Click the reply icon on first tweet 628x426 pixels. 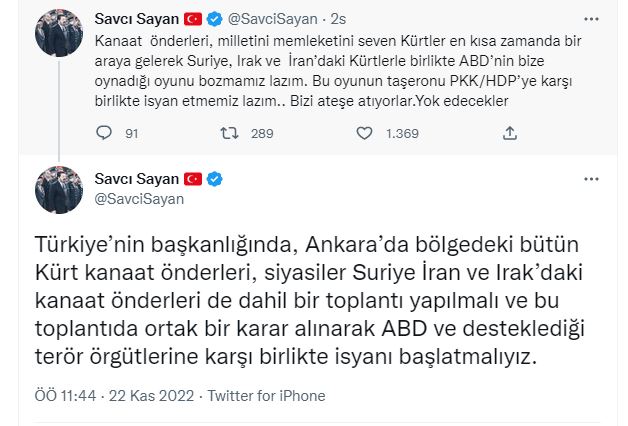coord(104,133)
